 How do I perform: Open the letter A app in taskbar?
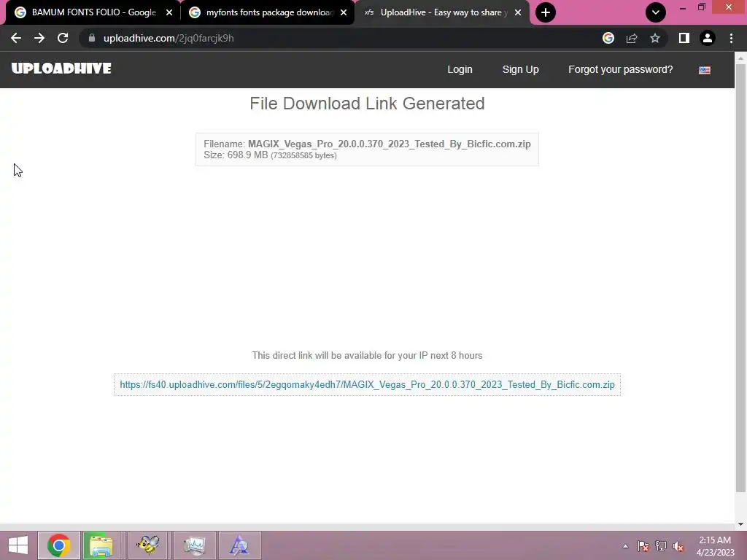coord(239,545)
